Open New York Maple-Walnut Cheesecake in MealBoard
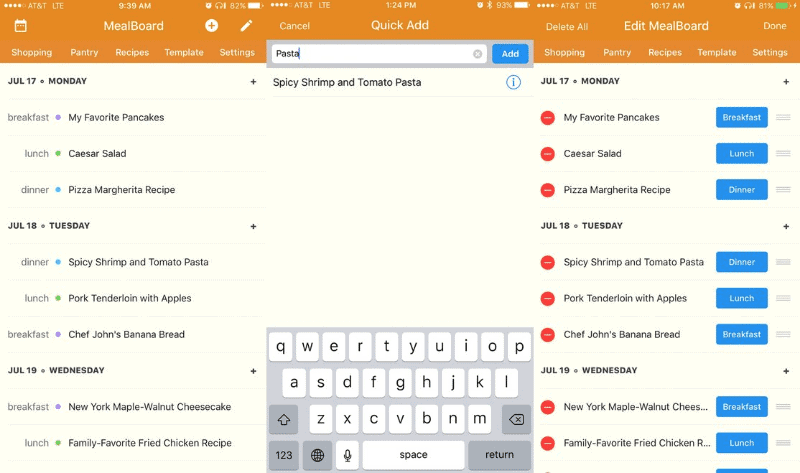Viewport: 800px width, 473px height. point(133,407)
